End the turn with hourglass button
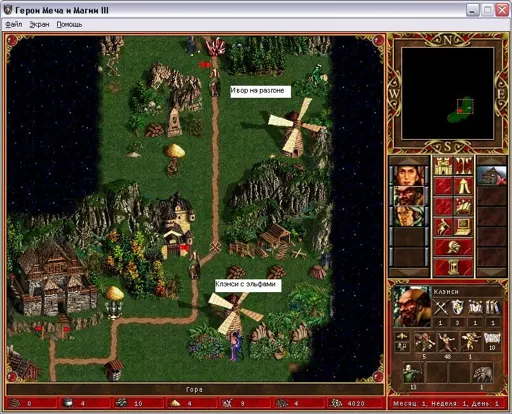 click(453, 267)
